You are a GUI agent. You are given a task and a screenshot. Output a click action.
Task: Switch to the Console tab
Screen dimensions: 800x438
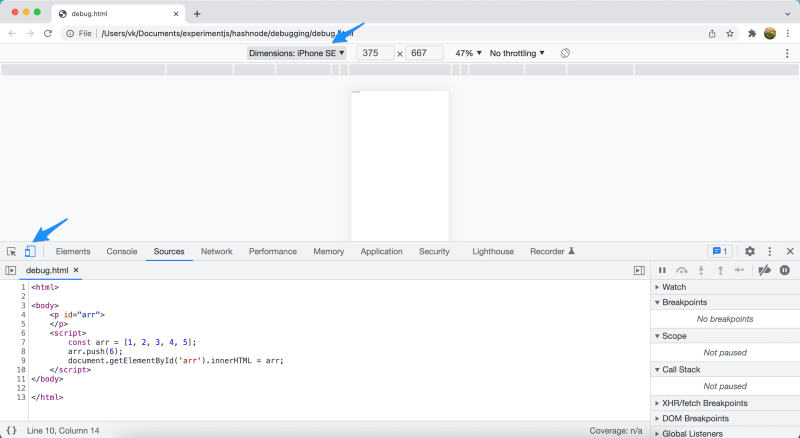122,251
